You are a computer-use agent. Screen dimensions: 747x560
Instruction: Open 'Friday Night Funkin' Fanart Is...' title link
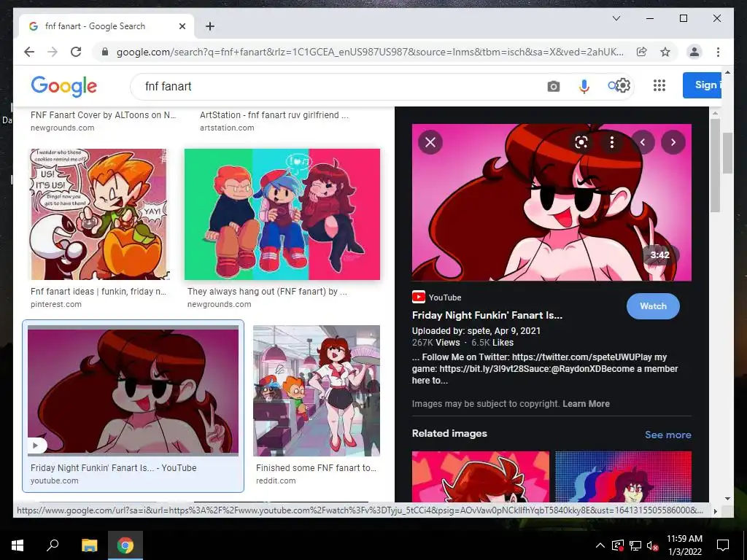click(487, 315)
